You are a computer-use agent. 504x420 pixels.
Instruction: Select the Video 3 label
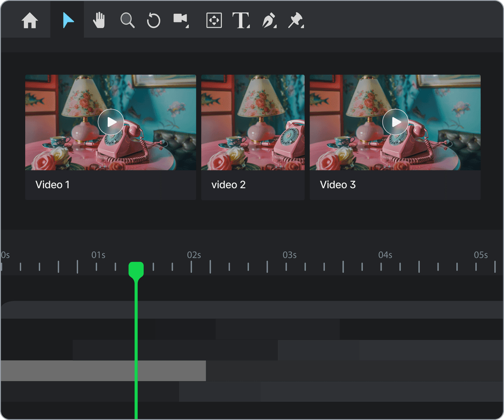click(337, 185)
